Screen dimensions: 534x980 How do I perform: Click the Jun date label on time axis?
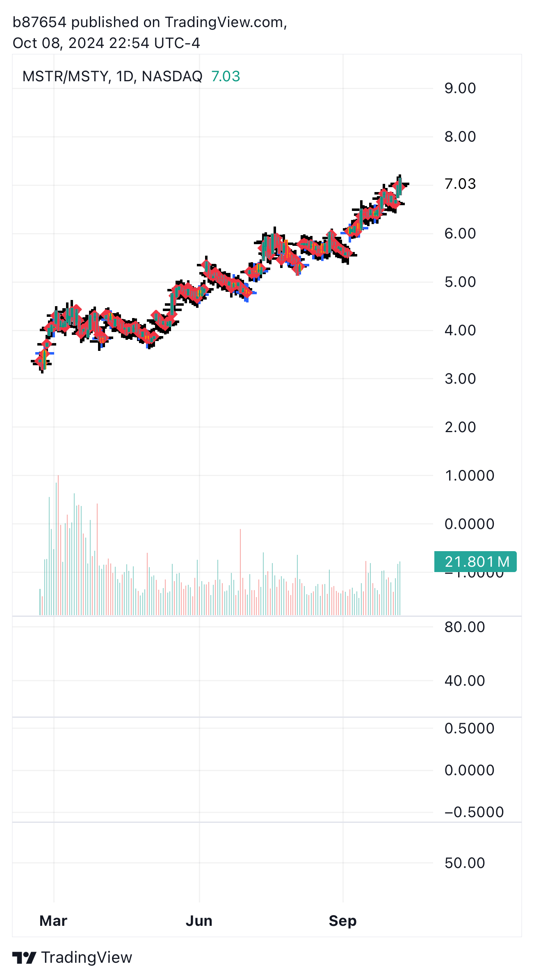pos(199,921)
